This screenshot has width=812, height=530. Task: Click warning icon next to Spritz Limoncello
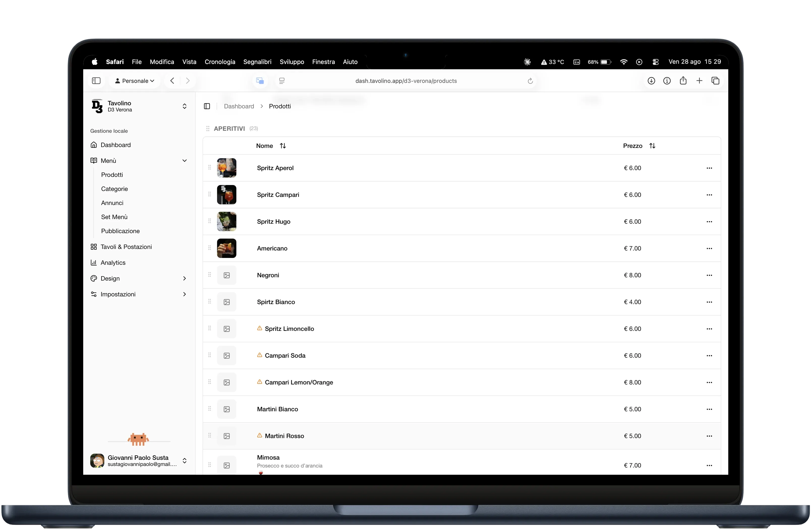click(259, 328)
